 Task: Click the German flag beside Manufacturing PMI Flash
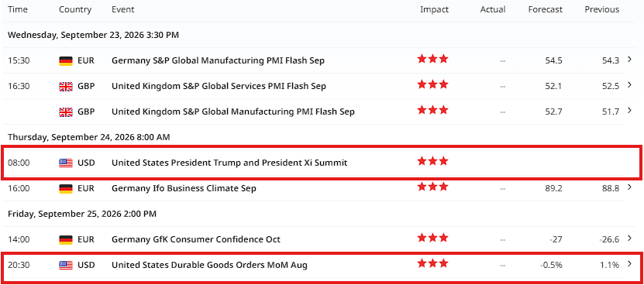pos(66,60)
